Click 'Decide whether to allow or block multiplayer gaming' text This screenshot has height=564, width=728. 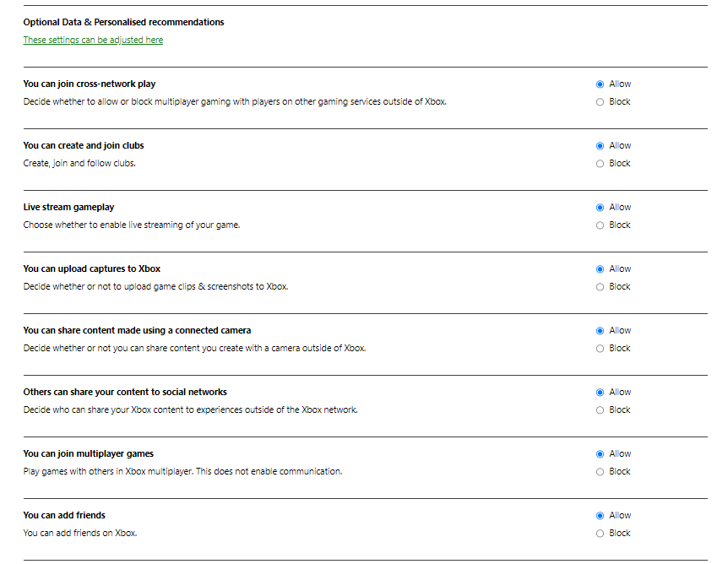pos(235,101)
